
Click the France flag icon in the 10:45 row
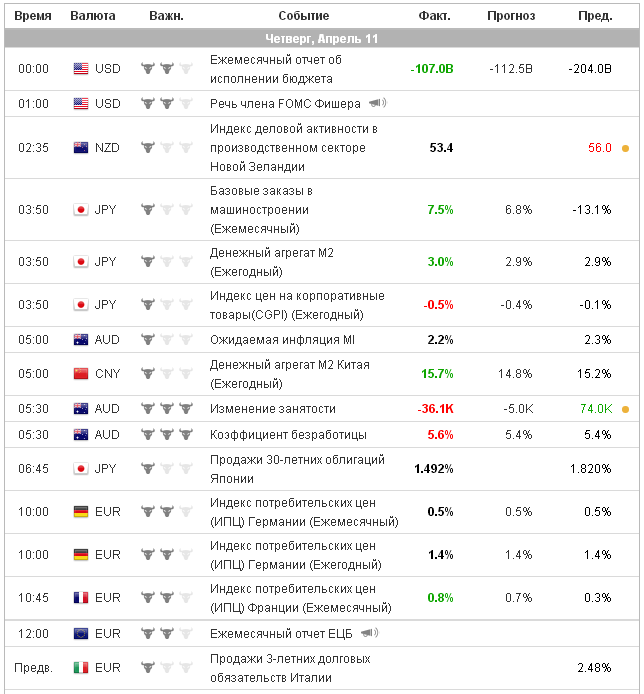coord(81,598)
